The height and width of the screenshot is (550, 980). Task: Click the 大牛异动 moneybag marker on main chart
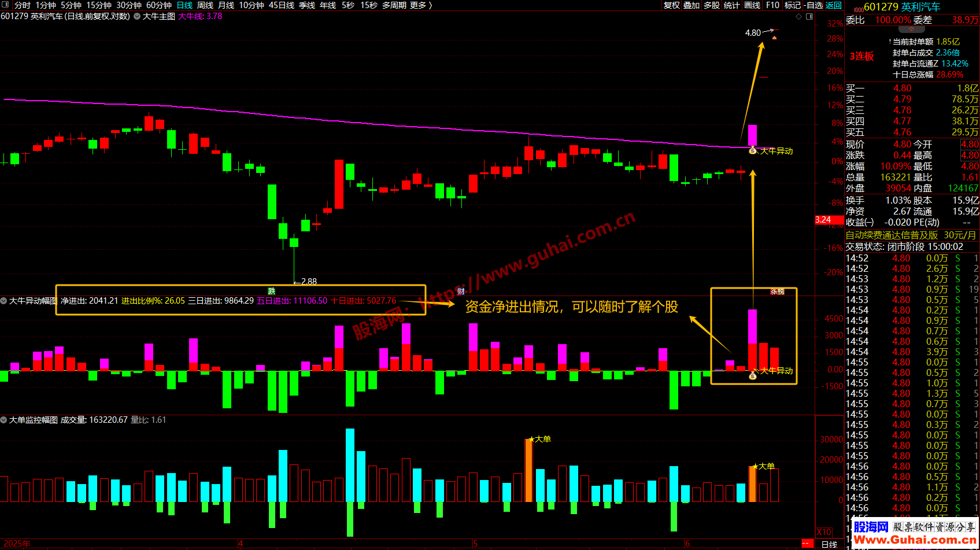(753, 150)
